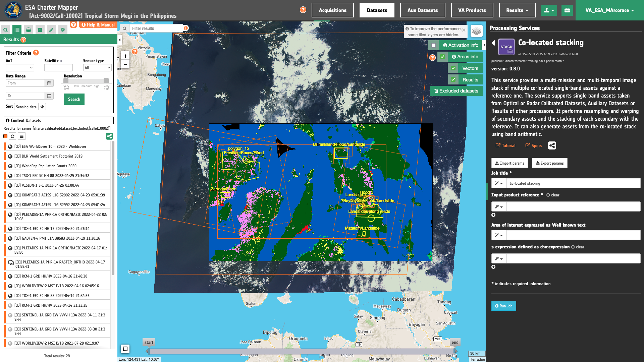This screenshot has width=644, height=362.
Task: Click Export params button
Action: tap(549, 163)
